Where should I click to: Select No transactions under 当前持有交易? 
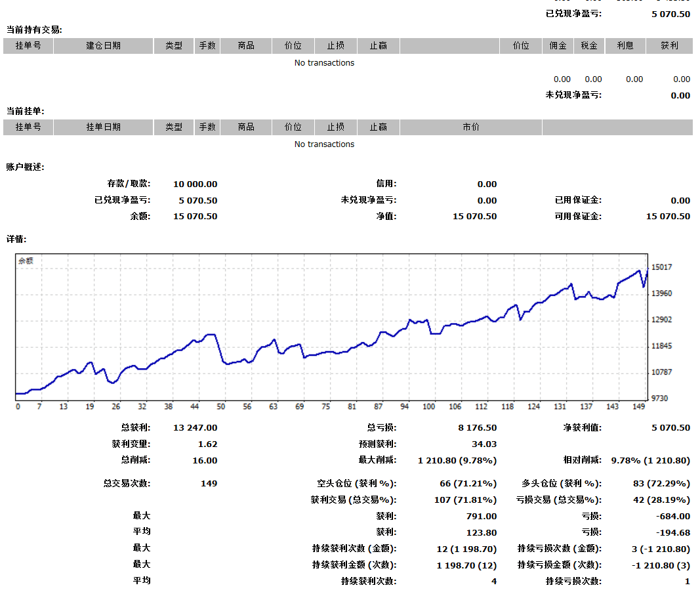324,63
